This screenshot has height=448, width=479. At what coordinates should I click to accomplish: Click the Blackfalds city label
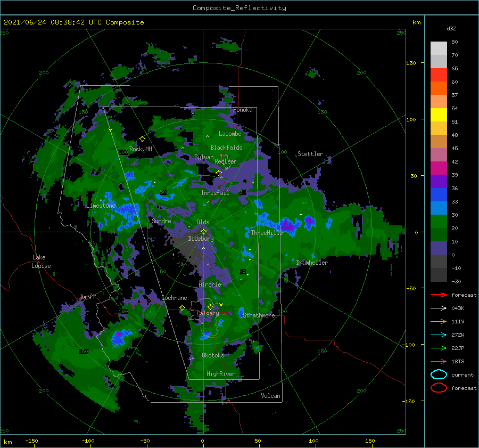(x=226, y=148)
